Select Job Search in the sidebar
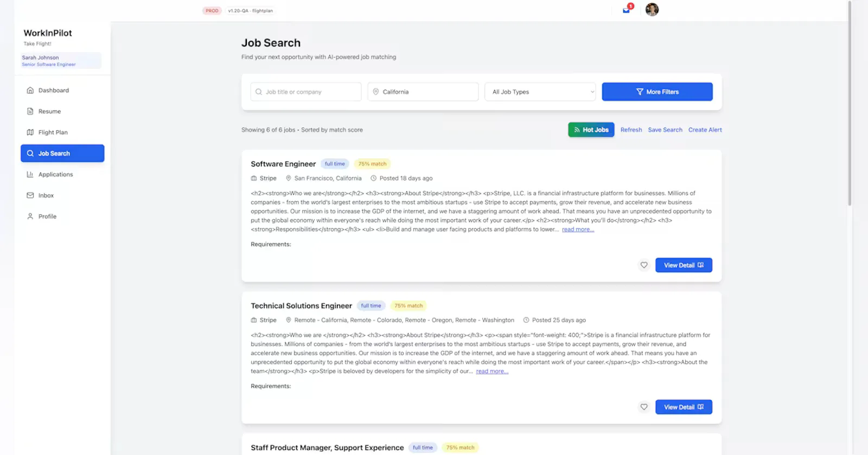The width and height of the screenshot is (868, 455). coord(62,153)
